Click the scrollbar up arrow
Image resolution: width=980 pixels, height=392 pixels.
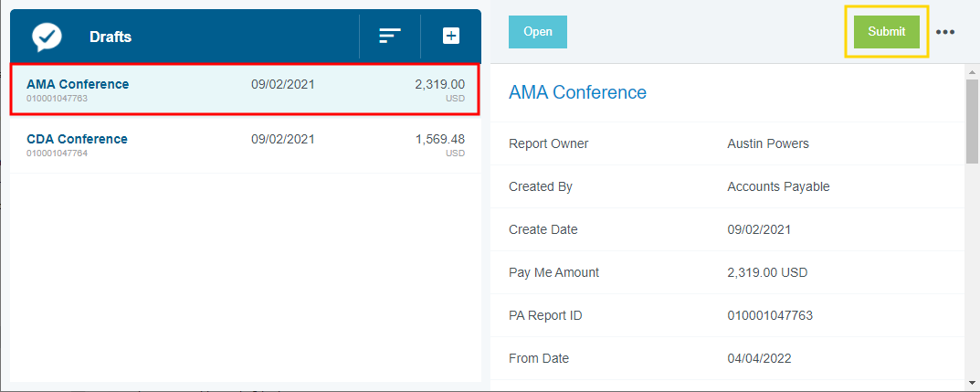[x=972, y=71]
